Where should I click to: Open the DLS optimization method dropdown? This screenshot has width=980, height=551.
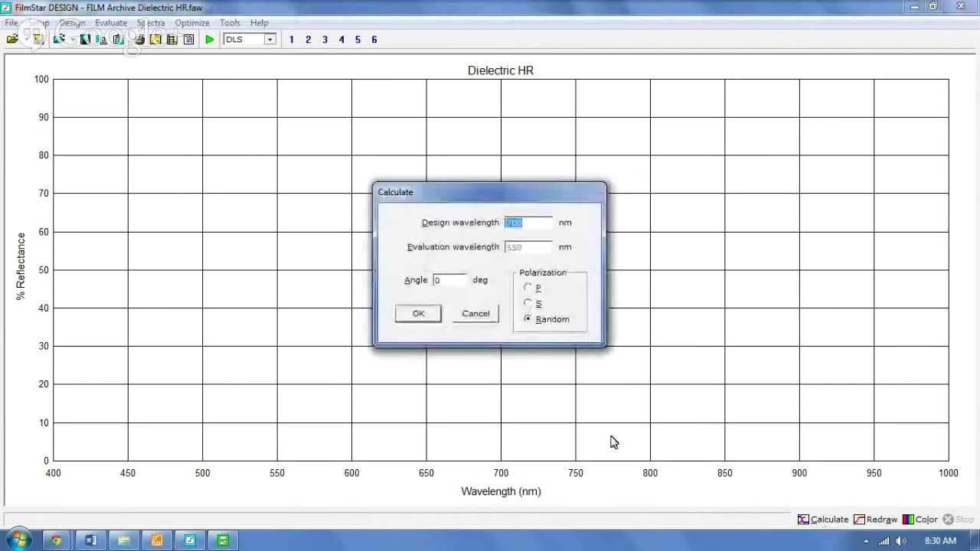coord(269,39)
